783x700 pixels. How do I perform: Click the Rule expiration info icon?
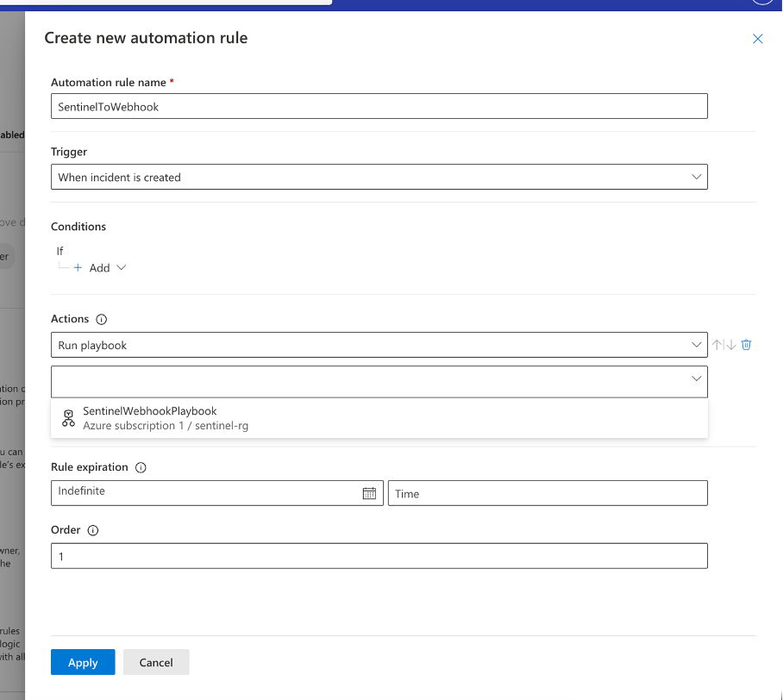click(141, 467)
